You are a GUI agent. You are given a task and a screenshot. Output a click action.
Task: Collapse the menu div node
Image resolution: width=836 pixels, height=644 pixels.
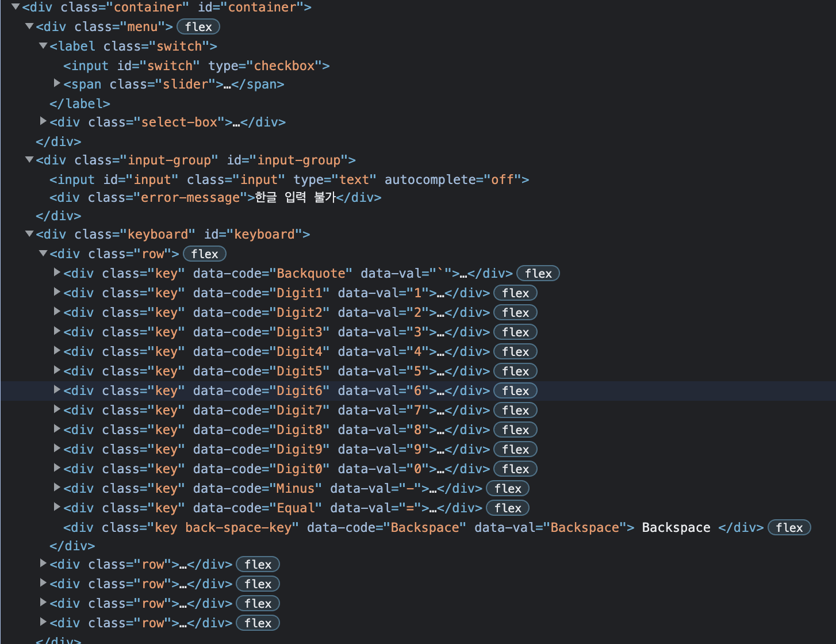click(29, 26)
